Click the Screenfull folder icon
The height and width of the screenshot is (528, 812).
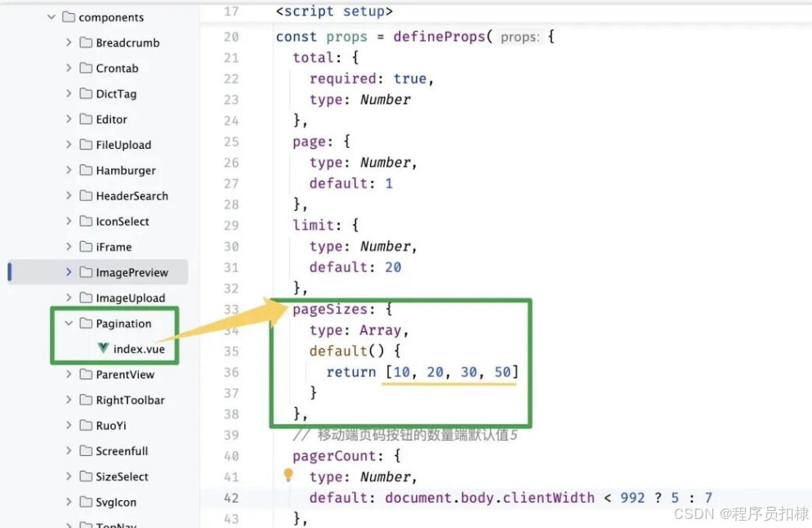86,451
